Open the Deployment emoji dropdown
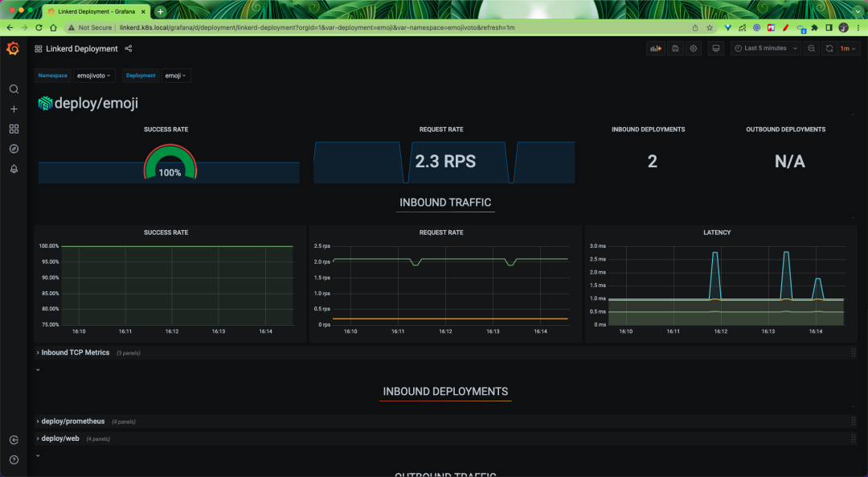The image size is (868, 477). click(176, 76)
